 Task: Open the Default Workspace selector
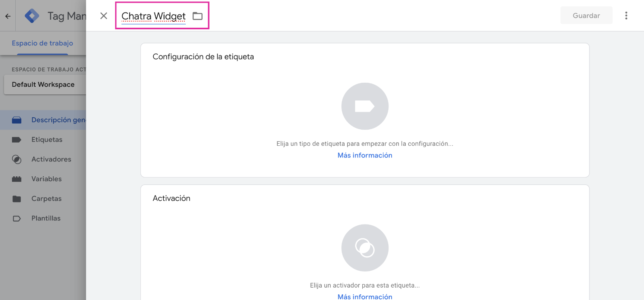click(45, 85)
